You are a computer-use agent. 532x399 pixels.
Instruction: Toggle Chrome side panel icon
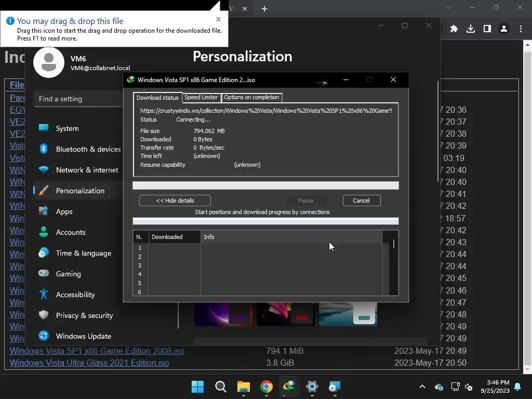pyautogui.click(x=487, y=29)
